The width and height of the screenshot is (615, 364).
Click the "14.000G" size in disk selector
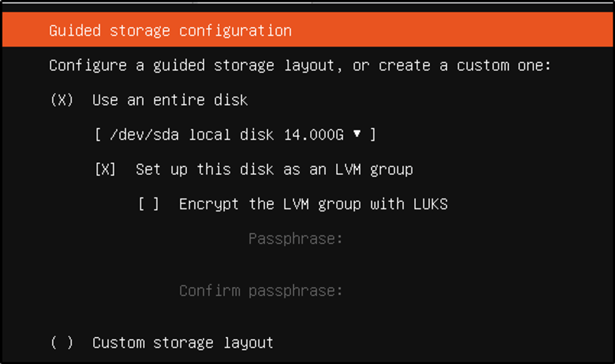click(313, 135)
